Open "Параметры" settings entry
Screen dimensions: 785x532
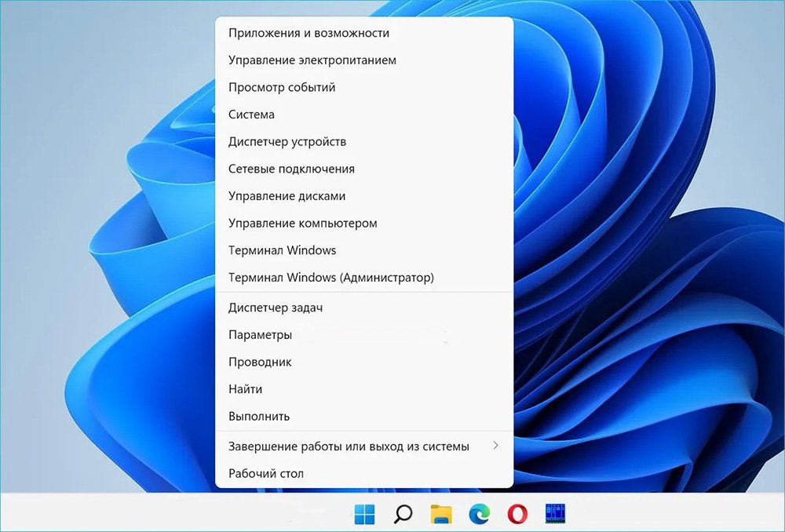click(x=364, y=335)
